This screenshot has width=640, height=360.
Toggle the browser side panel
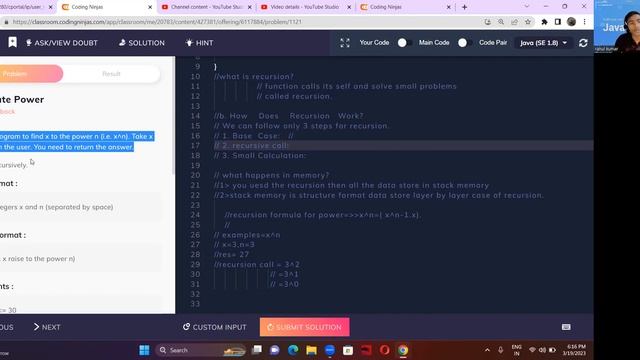click(x=558, y=22)
